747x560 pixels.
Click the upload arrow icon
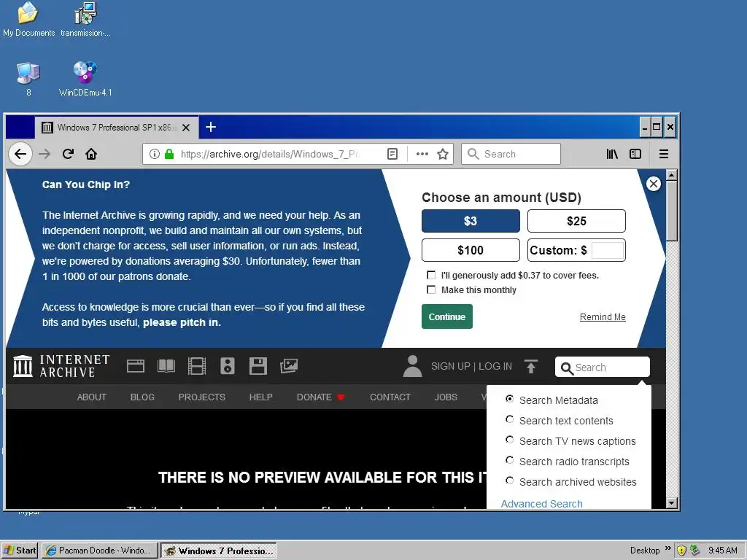coord(531,366)
